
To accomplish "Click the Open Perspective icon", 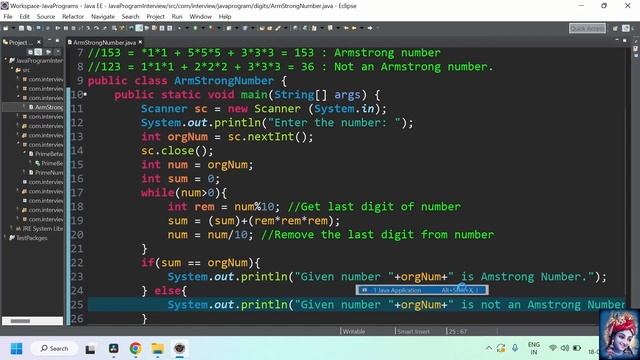I will 615,28.
